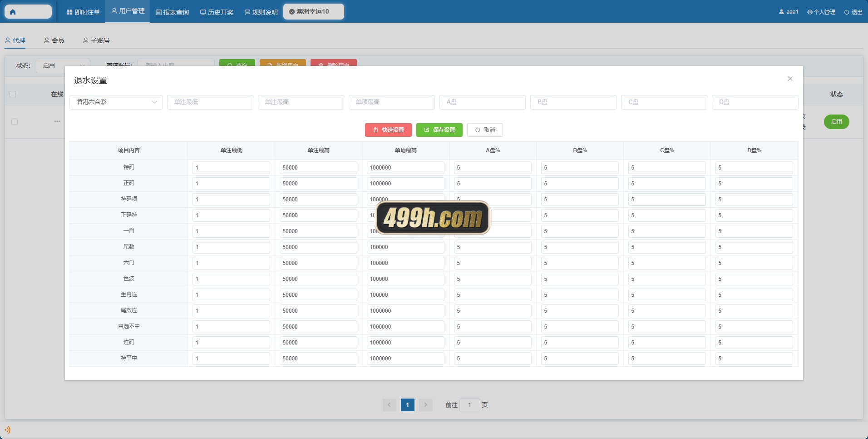Go to next page arrow

[x=426, y=405]
